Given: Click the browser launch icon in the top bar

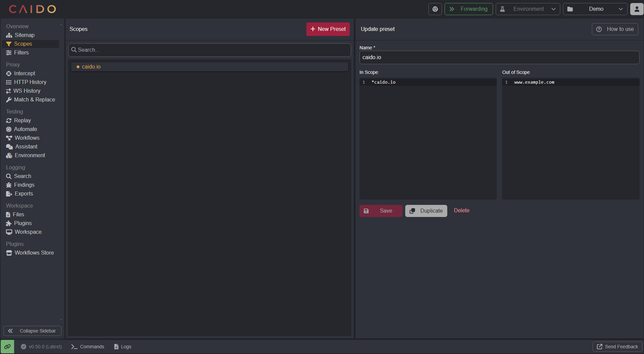Looking at the screenshot, I should click(x=435, y=9).
